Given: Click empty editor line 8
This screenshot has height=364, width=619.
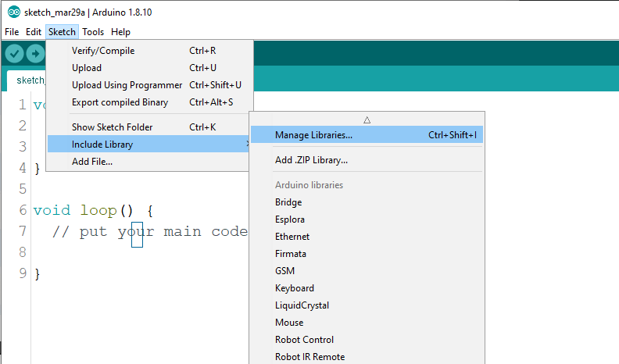Looking at the screenshot, I should click(x=138, y=252).
